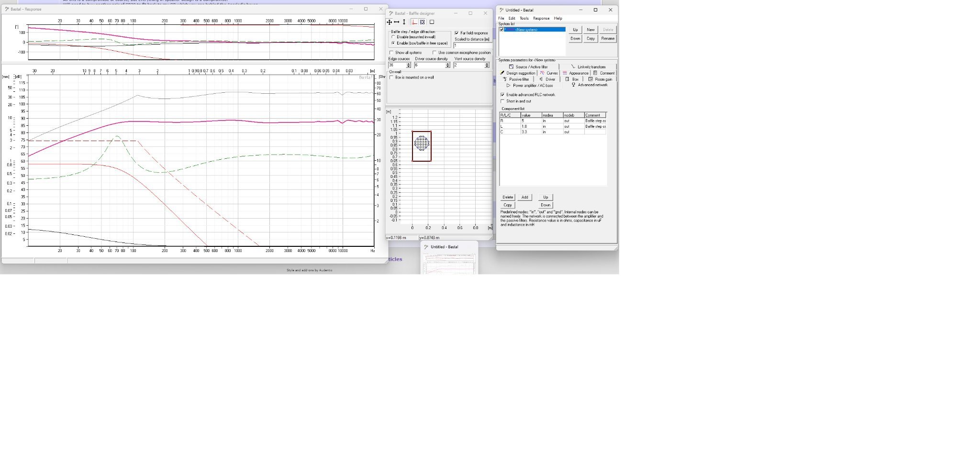Click Rename button in System list
This screenshot has width=980, height=463.
click(x=608, y=39)
